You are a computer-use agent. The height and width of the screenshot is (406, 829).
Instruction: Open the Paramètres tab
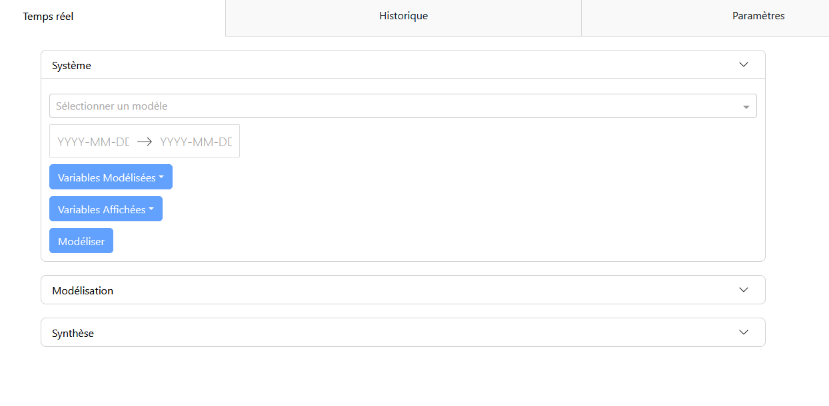click(x=758, y=16)
